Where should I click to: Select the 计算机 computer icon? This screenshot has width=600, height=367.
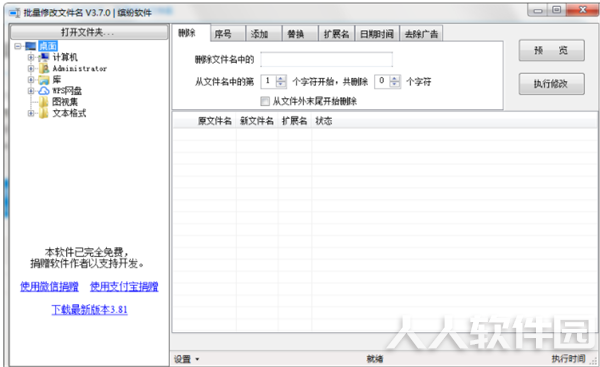pos(44,57)
